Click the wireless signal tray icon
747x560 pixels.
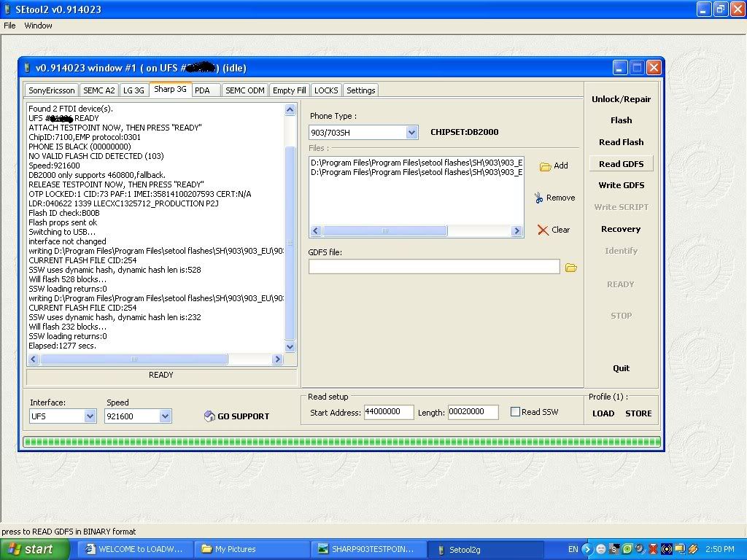pos(667,549)
